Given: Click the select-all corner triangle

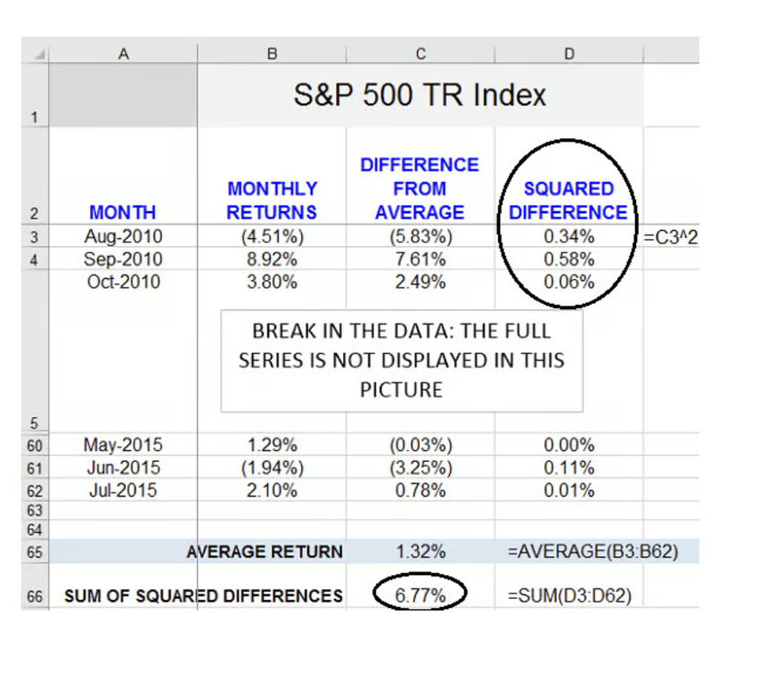Looking at the screenshot, I should (x=35, y=53).
